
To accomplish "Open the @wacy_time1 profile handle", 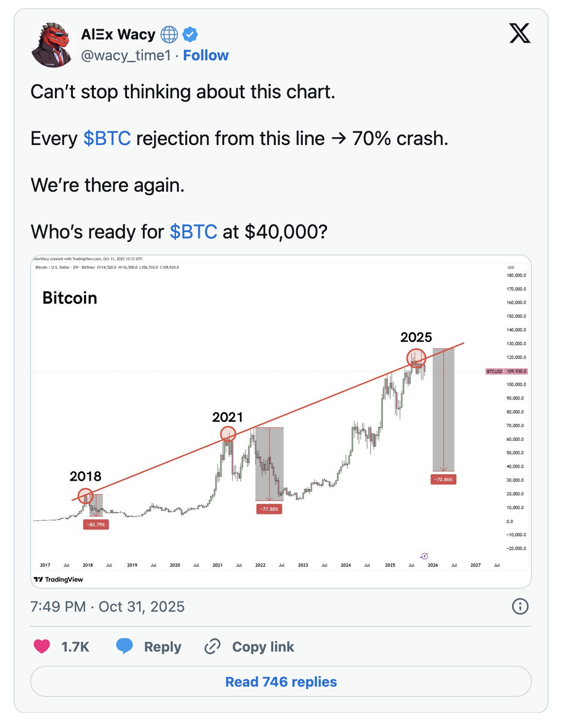I will pos(126,55).
